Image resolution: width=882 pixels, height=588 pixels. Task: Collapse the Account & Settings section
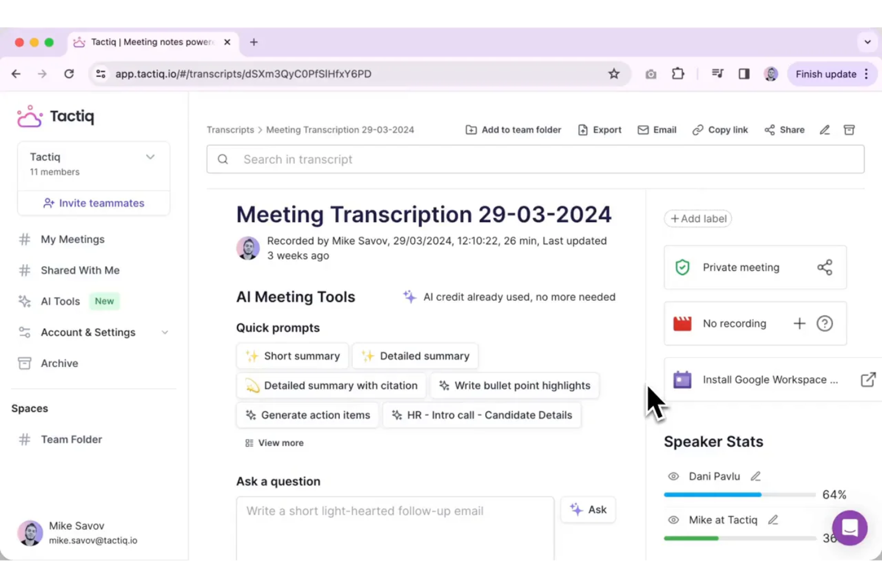tap(164, 332)
